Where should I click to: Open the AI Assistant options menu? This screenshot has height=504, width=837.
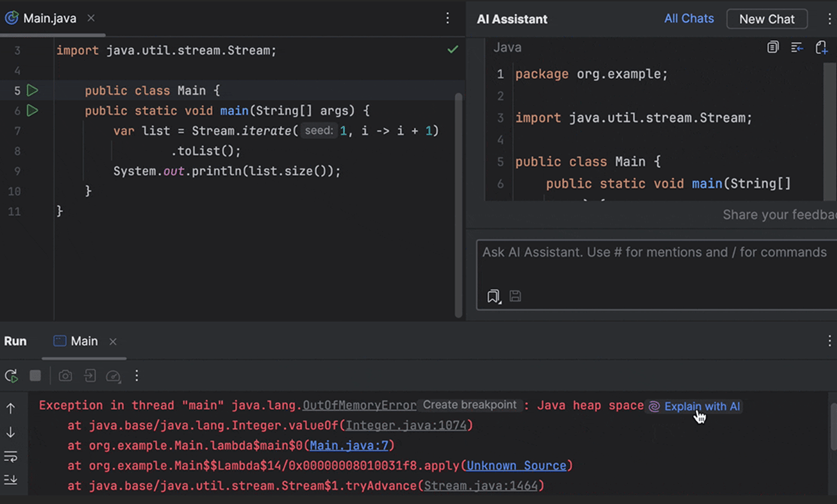pos(831,18)
